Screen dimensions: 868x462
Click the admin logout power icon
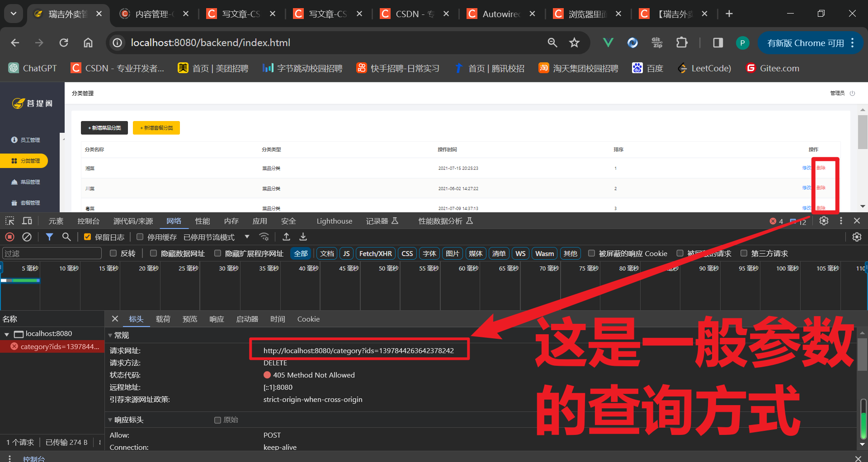pos(852,93)
